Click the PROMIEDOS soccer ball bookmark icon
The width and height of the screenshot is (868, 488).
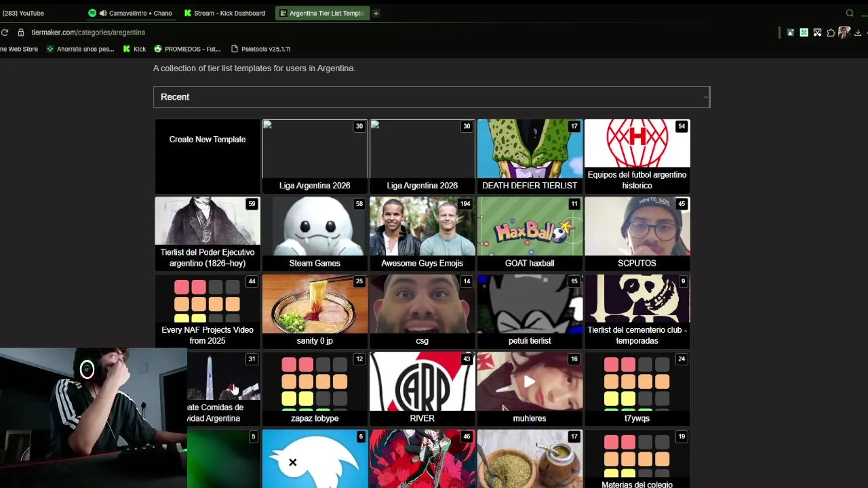click(x=158, y=49)
